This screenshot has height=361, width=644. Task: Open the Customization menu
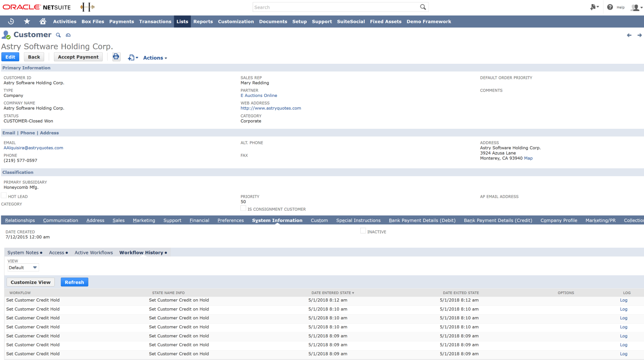point(236,21)
